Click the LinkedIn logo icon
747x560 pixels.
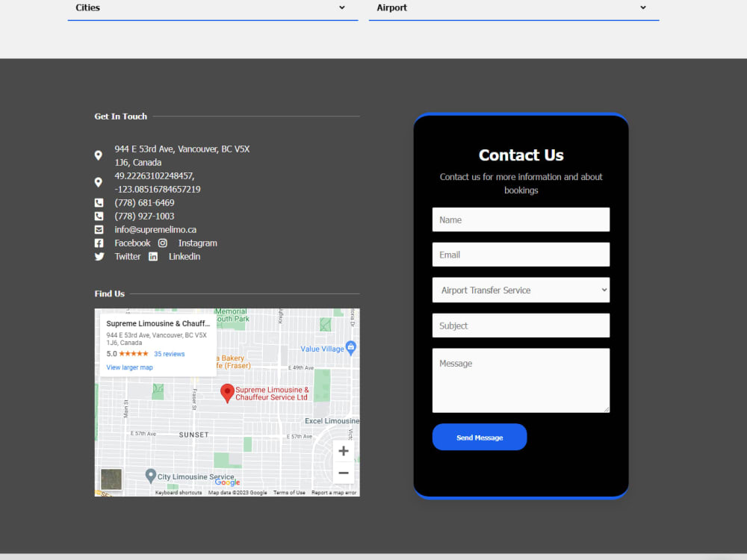tap(153, 257)
